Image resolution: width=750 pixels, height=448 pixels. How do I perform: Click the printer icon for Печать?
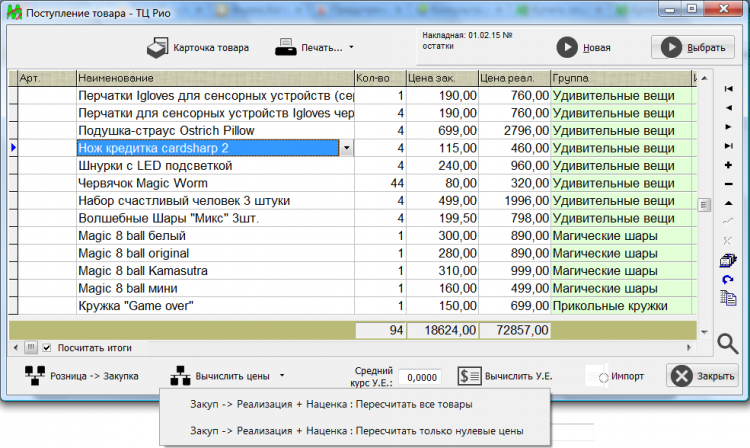coord(286,47)
